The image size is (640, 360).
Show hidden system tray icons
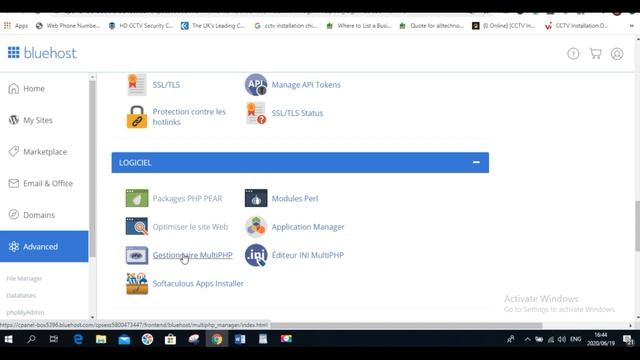point(527,339)
